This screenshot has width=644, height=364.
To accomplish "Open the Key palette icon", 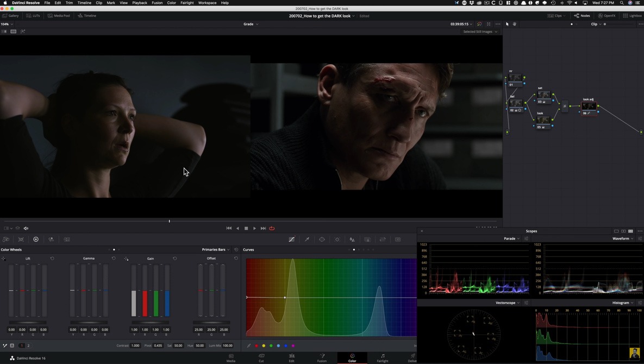I will (367, 239).
